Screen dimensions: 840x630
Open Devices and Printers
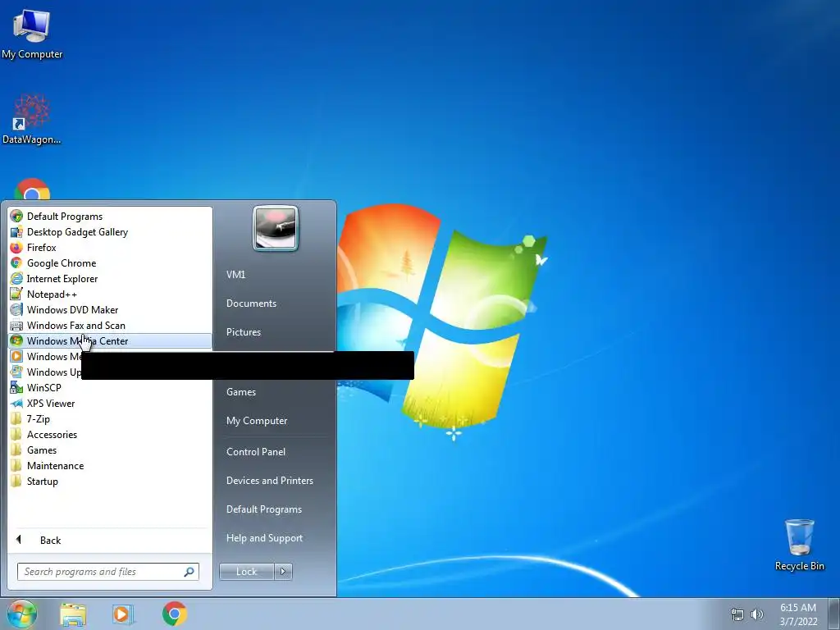[x=269, y=481]
